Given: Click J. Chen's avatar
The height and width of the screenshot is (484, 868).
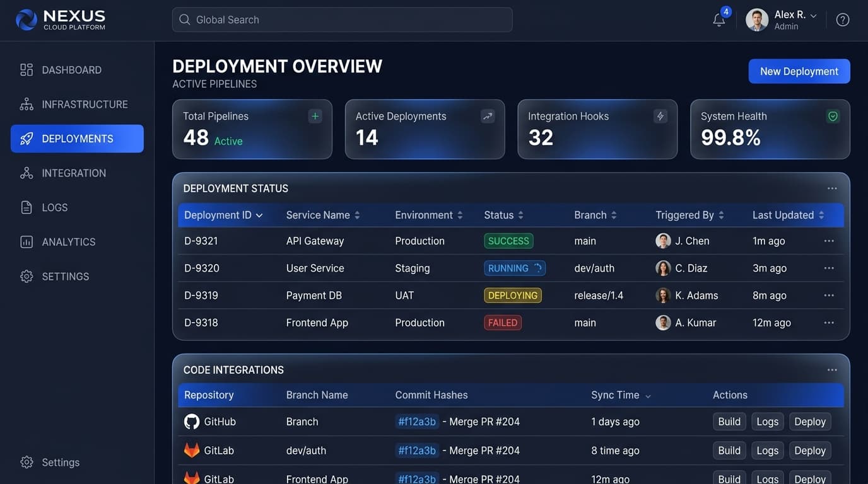Looking at the screenshot, I should point(663,241).
